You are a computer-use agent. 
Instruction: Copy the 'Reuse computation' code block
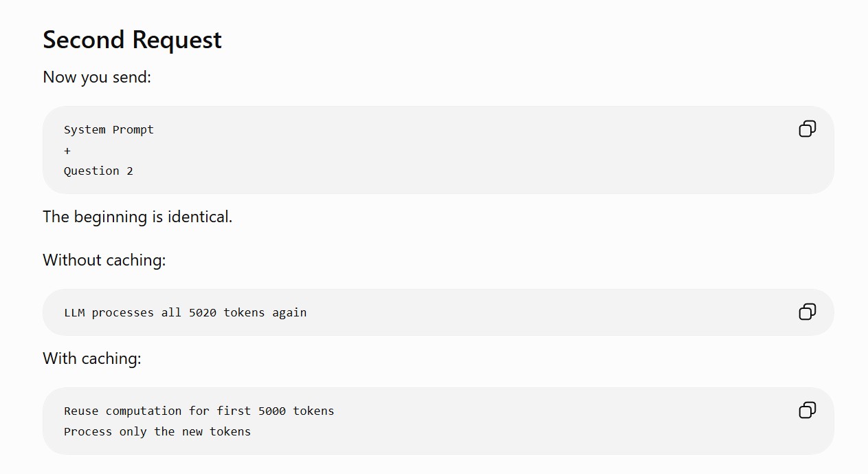click(x=807, y=411)
